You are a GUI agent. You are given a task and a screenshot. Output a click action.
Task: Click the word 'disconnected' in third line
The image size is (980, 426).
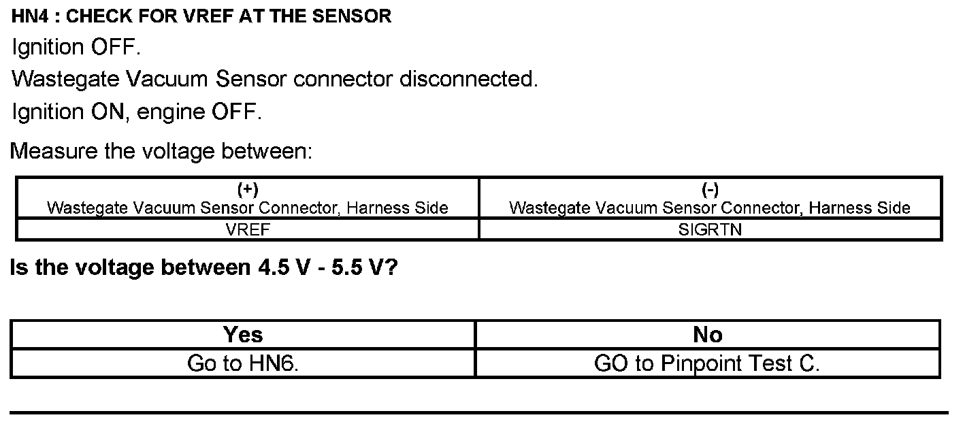click(x=468, y=79)
